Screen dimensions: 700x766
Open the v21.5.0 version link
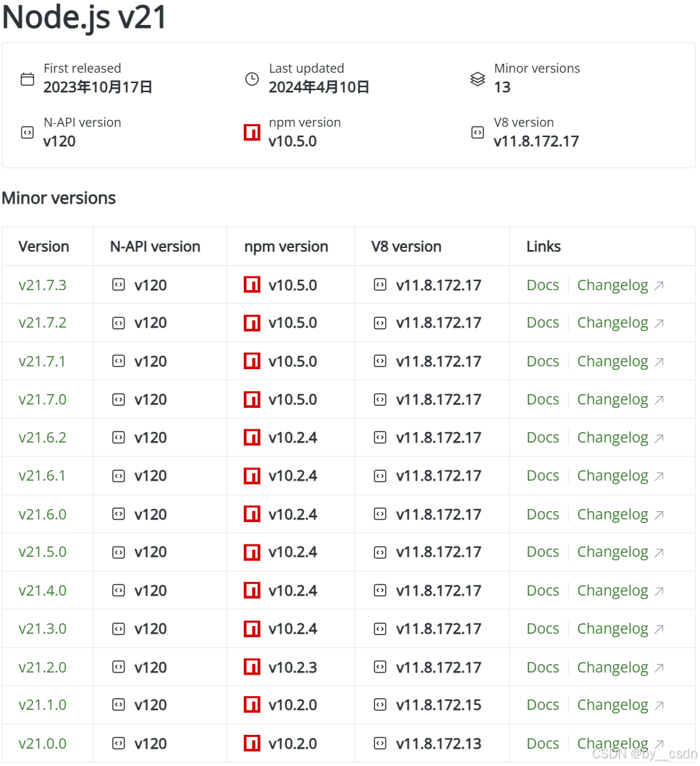(42, 552)
